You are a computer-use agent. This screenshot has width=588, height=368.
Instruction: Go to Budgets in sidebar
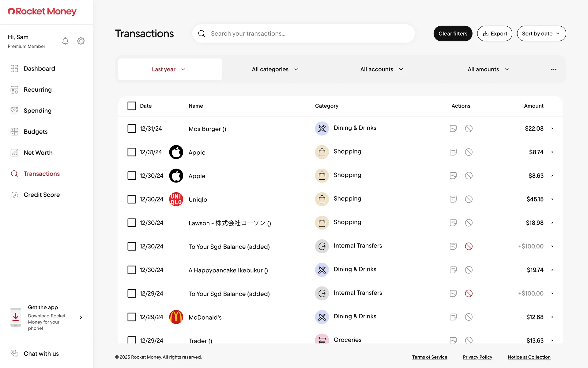coord(36,132)
